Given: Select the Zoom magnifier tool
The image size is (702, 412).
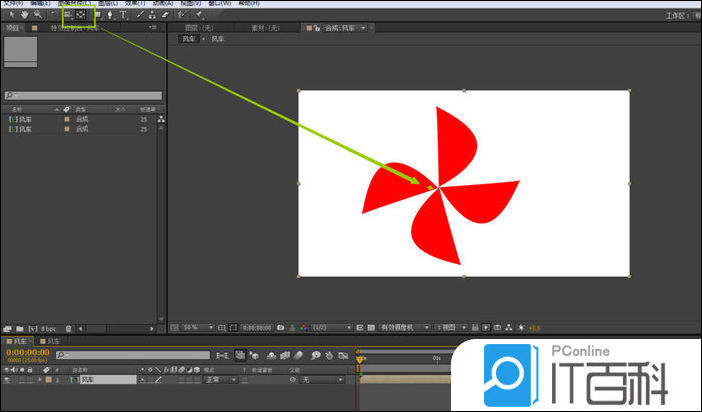Looking at the screenshot, I should pos(37,15).
